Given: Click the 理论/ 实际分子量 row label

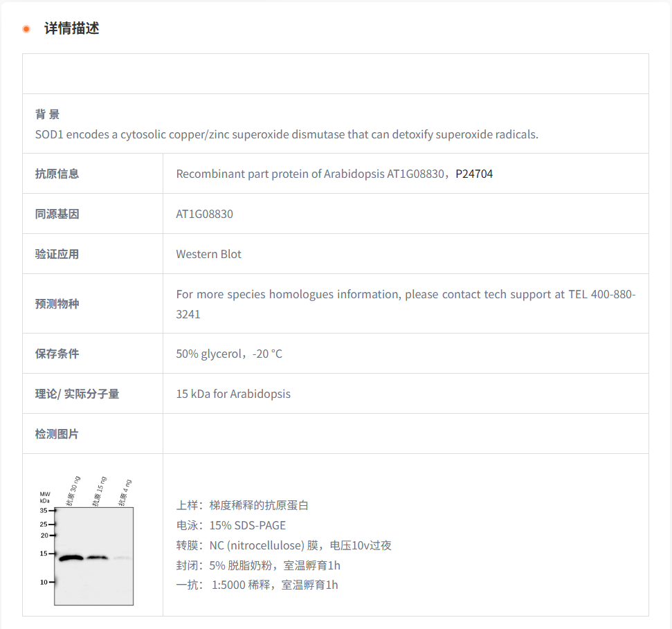Looking at the screenshot, I should pos(77,394).
